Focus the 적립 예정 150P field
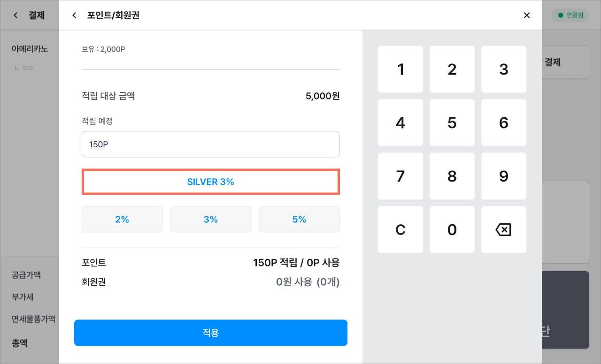Image resolution: width=601 pixels, height=364 pixels. click(x=211, y=144)
